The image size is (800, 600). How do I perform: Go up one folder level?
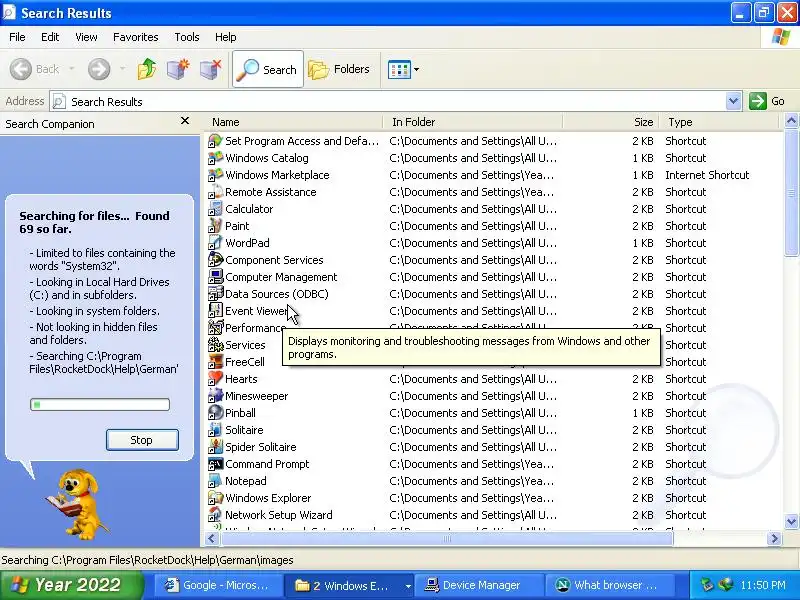pos(147,69)
